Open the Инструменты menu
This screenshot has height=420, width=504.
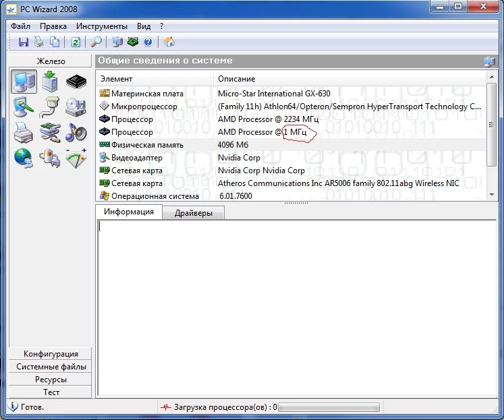pyautogui.click(x=102, y=26)
